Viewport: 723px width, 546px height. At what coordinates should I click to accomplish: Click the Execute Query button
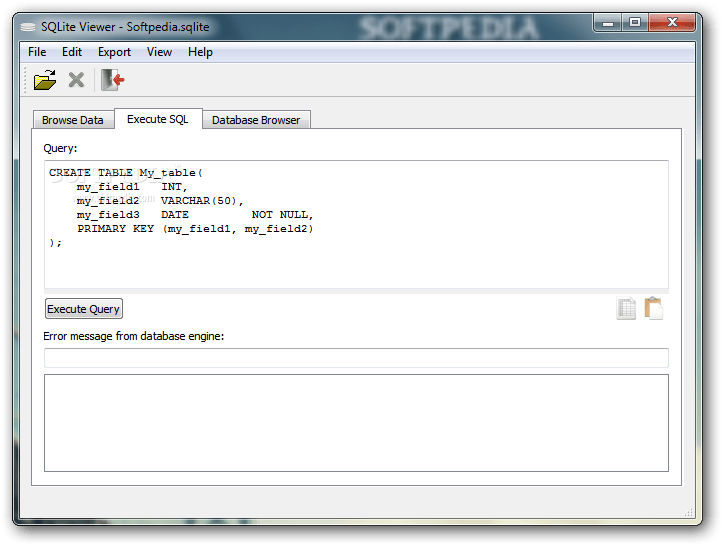[x=83, y=309]
